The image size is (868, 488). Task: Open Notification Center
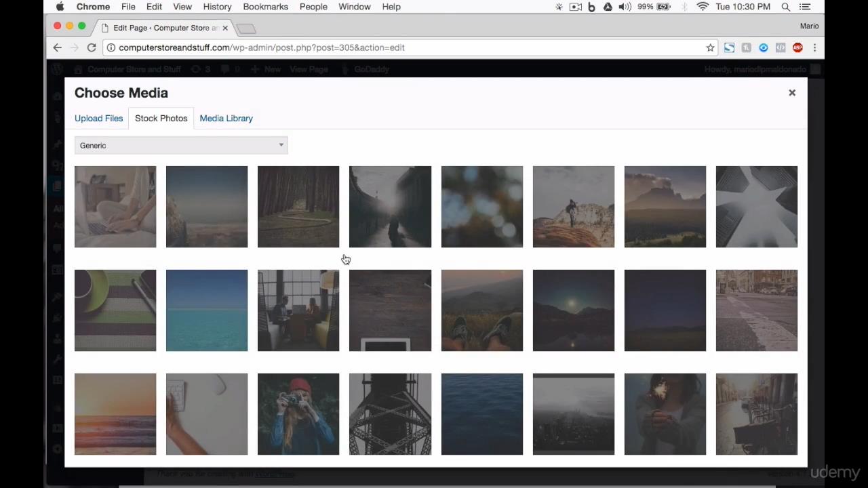(x=805, y=7)
